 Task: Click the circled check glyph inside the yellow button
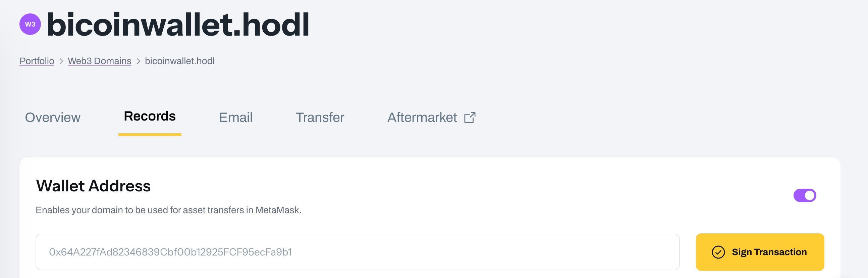(x=719, y=252)
